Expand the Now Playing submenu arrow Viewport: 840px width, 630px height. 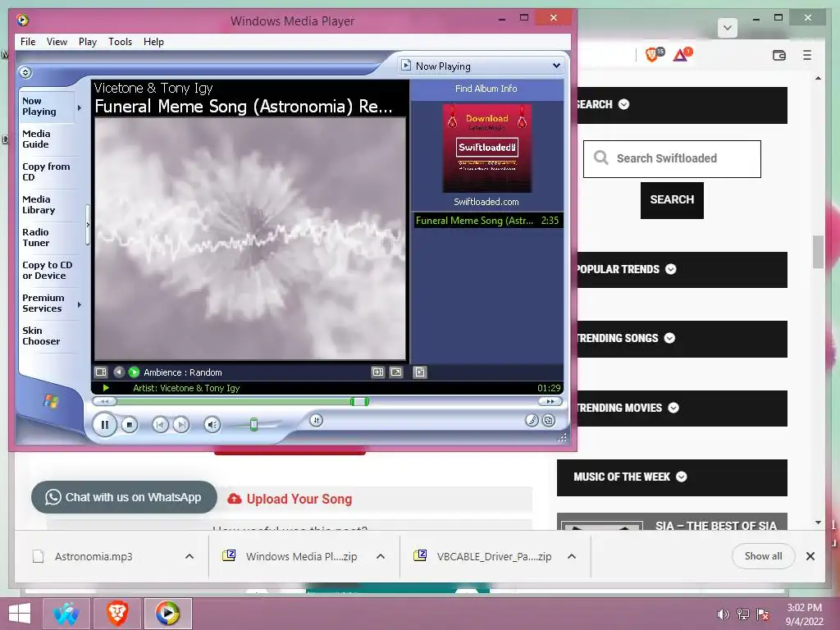80,107
